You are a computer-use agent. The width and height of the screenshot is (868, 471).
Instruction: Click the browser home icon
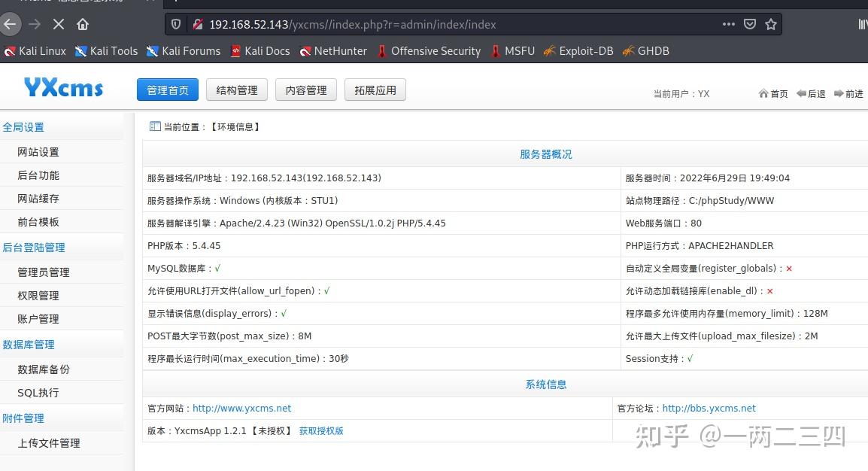[x=83, y=24]
